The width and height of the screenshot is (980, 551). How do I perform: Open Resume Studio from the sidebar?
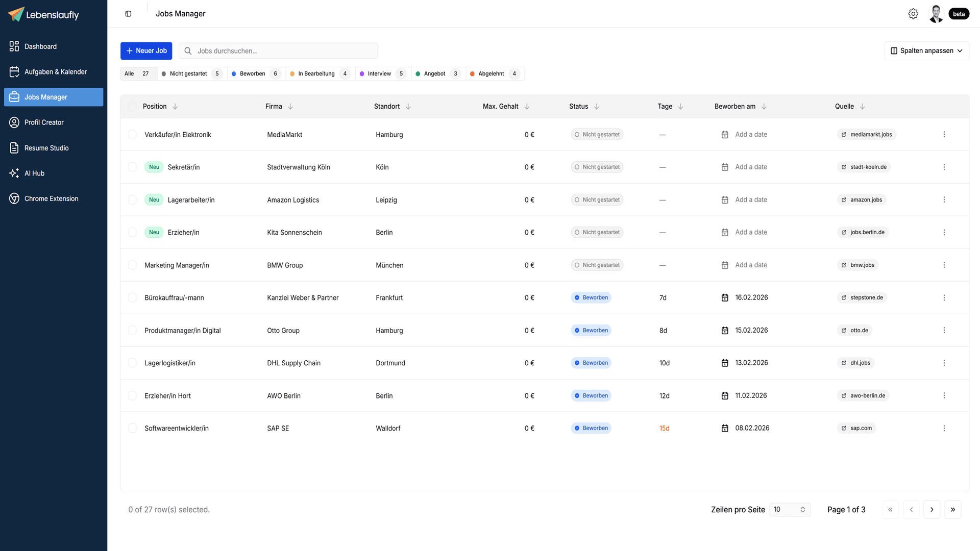[14, 148]
